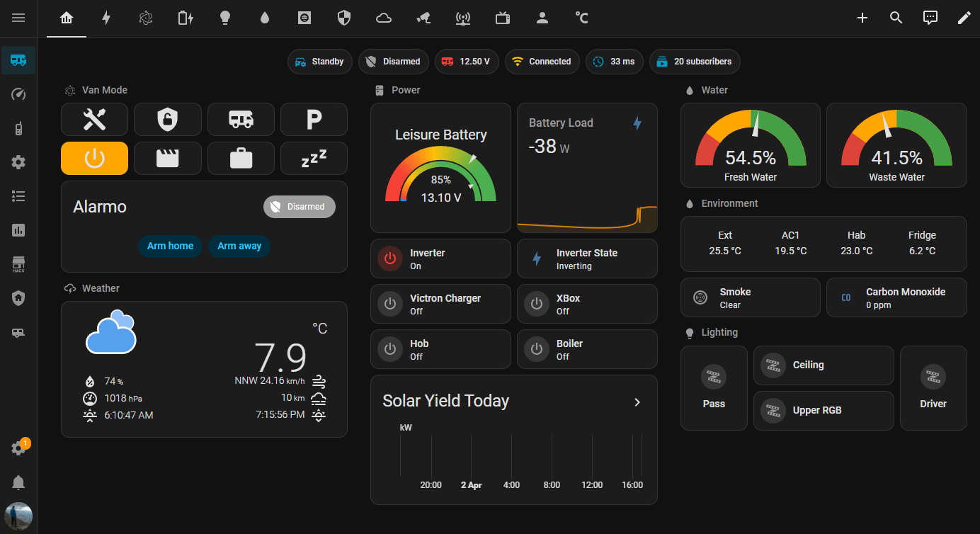This screenshot has width=980, height=534.
Task: Toggle the Boiler power button
Action: [536, 349]
